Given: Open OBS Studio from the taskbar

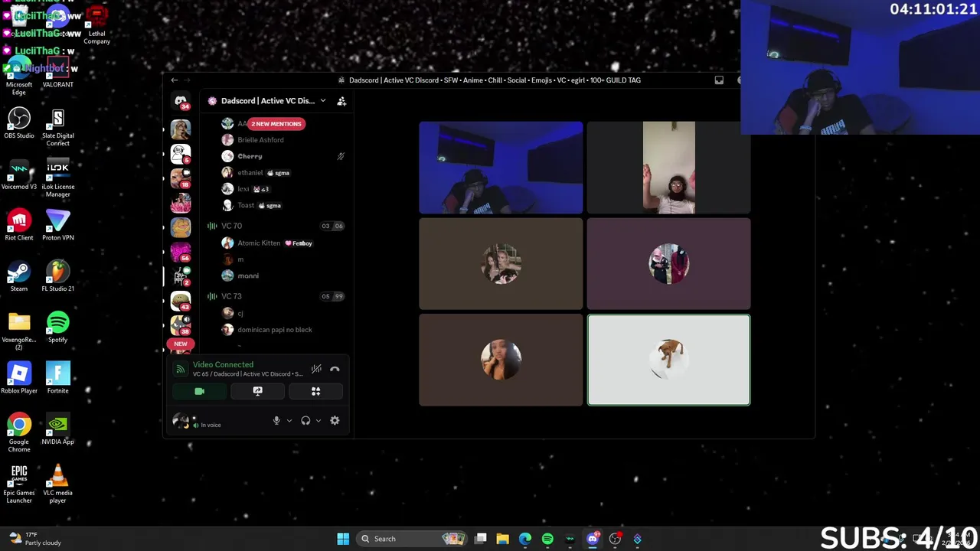Looking at the screenshot, I should (615, 539).
